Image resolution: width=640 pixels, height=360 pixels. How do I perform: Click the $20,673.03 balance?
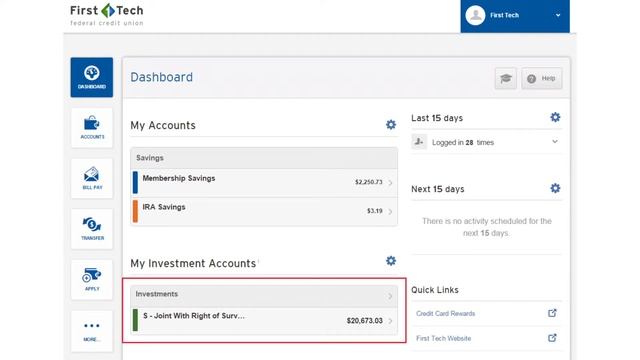365,321
